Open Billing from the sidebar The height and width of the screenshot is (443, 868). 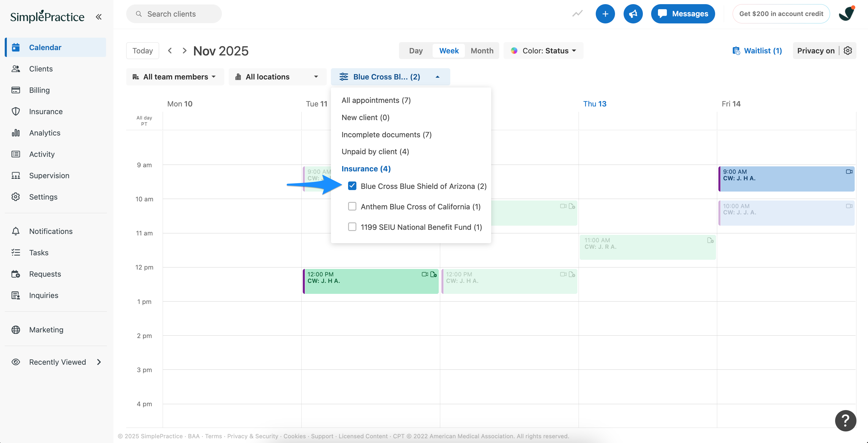pos(39,90)
